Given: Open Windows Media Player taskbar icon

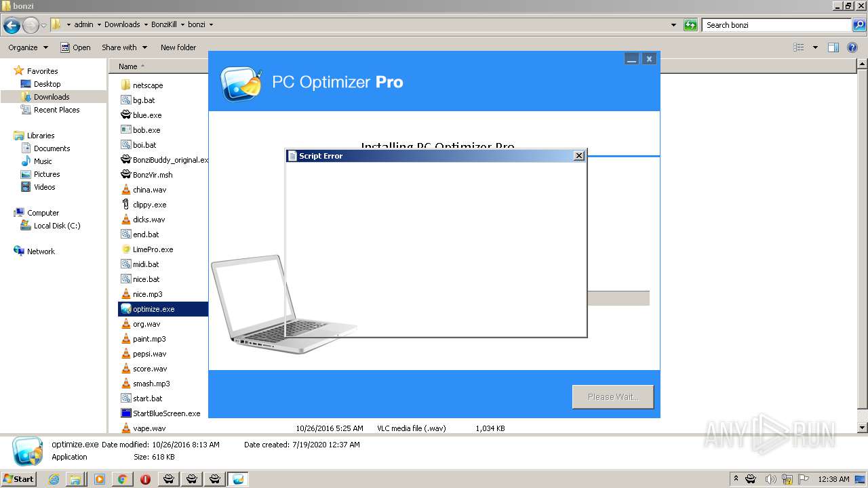Looking at the screenshot, I should pos(100,479).
